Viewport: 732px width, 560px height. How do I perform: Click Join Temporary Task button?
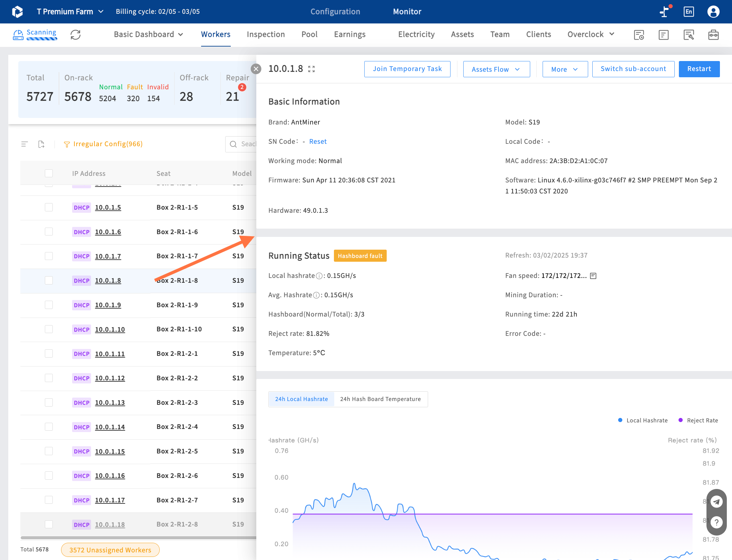[407, 69]
